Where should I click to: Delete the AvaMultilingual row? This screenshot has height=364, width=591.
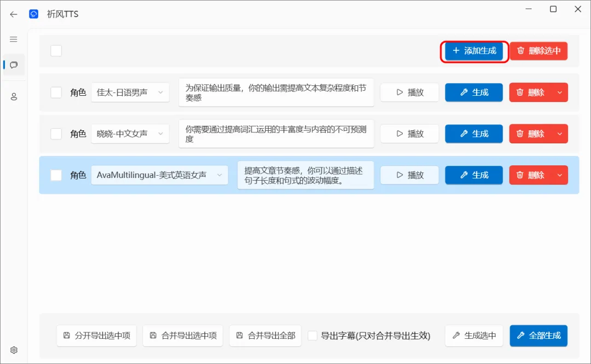click(531, 175)
